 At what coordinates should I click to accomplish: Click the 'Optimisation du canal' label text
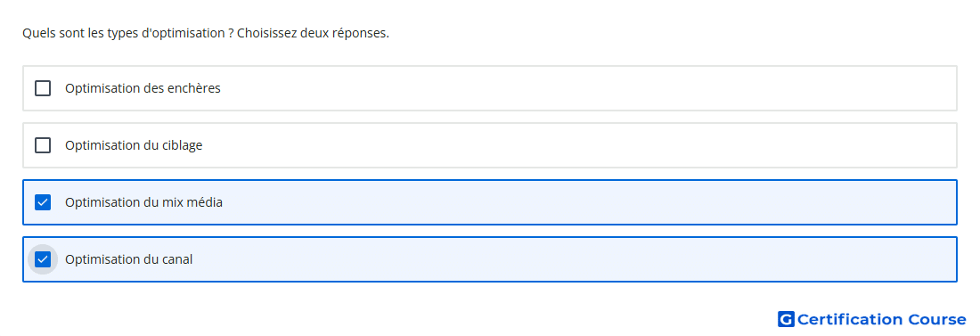[129, 259]
